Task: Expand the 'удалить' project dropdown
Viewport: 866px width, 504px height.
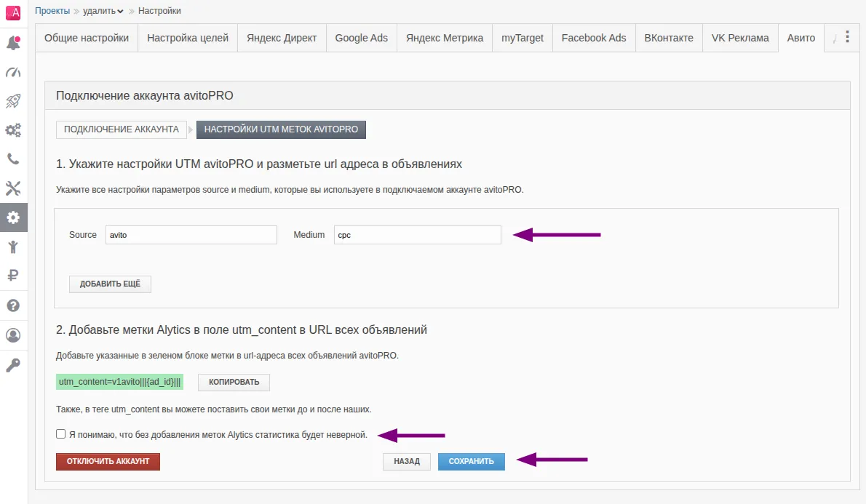Action: tap(103, 11)
